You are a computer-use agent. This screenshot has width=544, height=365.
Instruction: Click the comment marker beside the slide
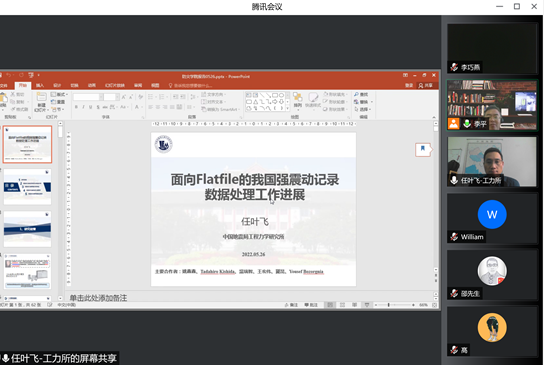click(x=423, y=150)
